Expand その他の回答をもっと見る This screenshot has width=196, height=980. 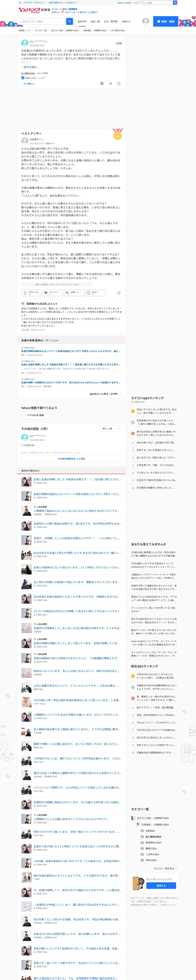tap(72, 458)
